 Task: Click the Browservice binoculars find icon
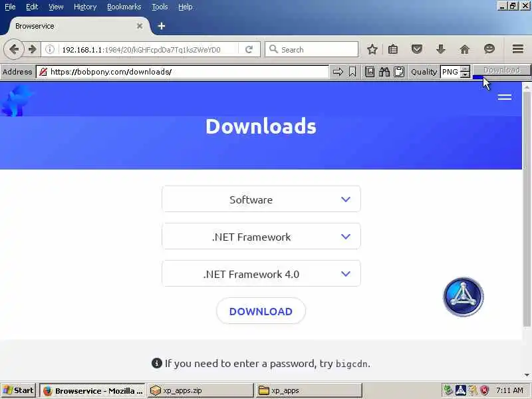click(384, 72)
